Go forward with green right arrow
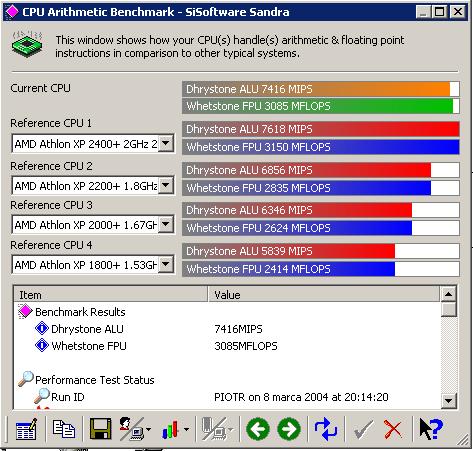Viewport: 473px width, 451px height. [289, 429]
